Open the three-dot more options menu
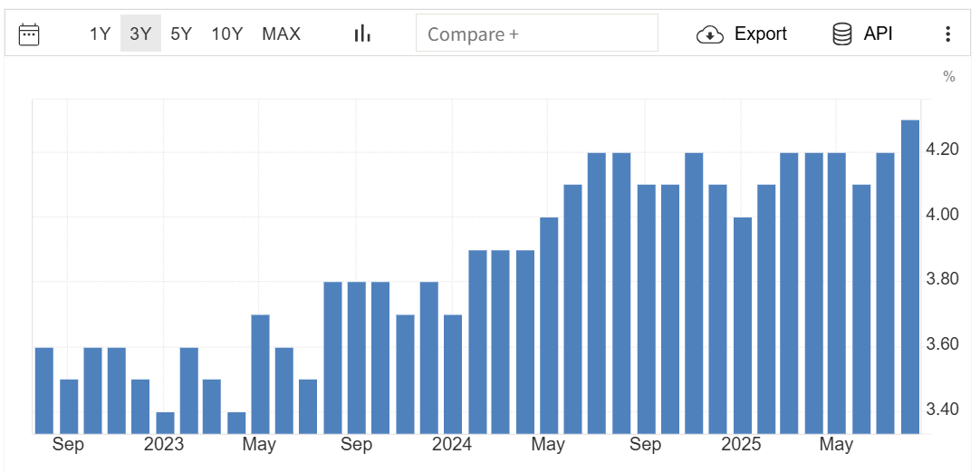 [947, 34]
